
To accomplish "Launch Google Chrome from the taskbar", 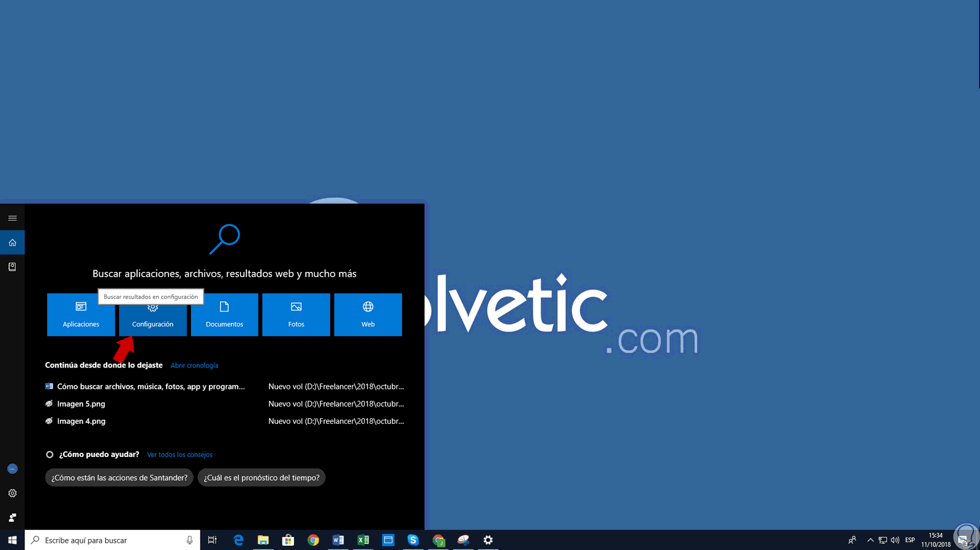I will point(313,540).
